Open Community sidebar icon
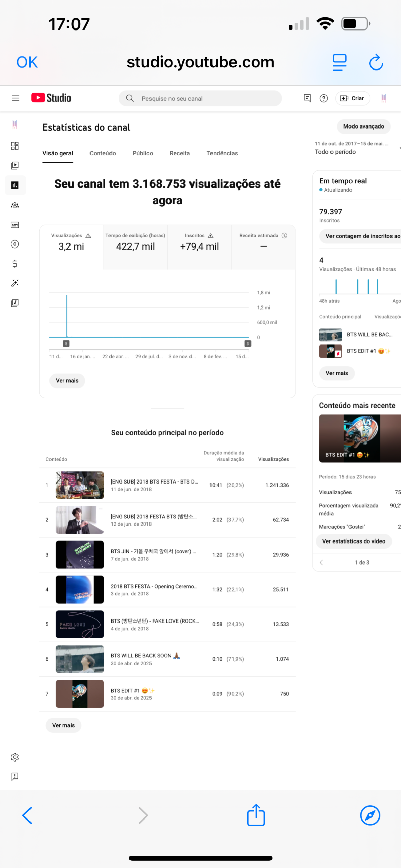The width and height of the screenshot is (401, 868). [x=15, y=205]
